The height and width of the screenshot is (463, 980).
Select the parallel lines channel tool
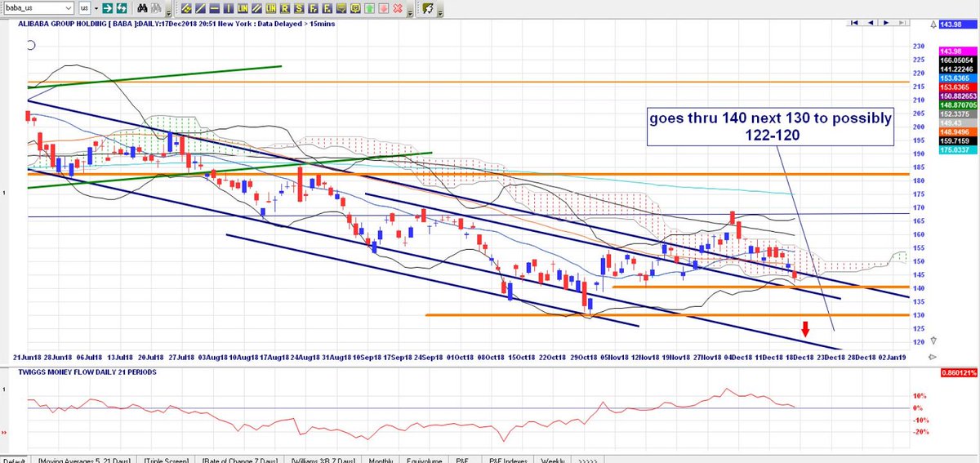(256, 7)
